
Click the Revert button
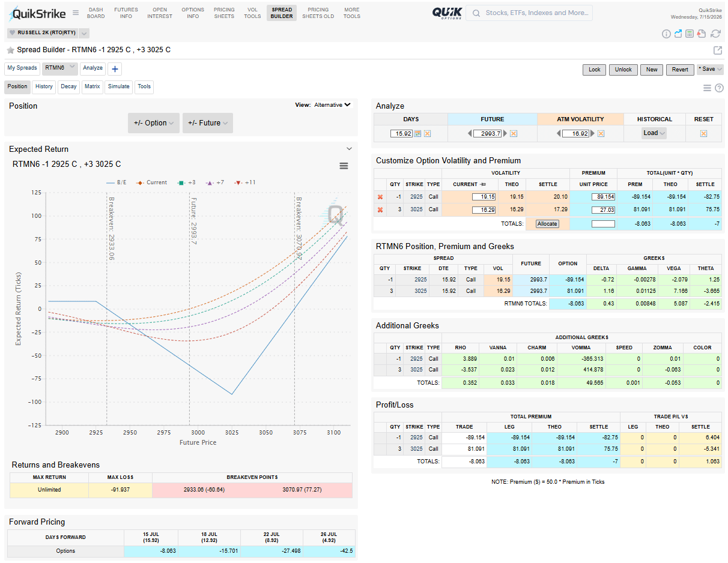point(680,70)
